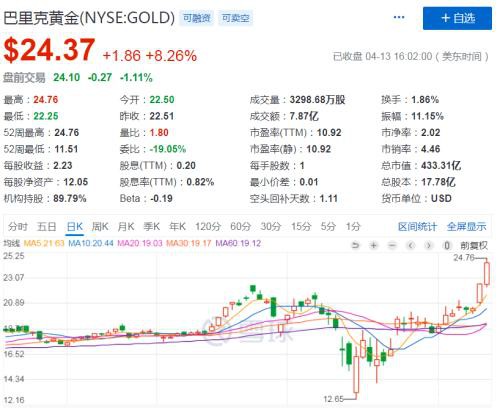Switch to the 30分 interval tab
This screenshot has height=408, width=500.
click(x=271, y=227)
